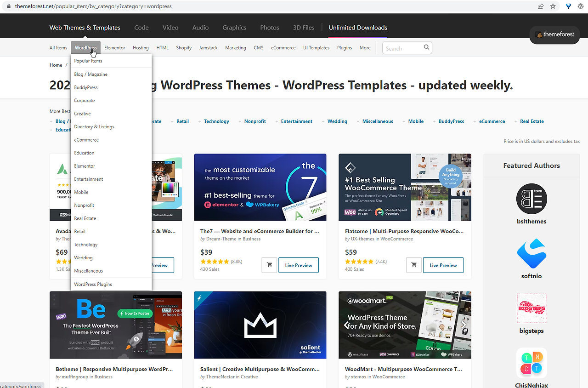Screen dimensions: 588x388
Task: Click the browser address bar URL
Action: (93, 6)
